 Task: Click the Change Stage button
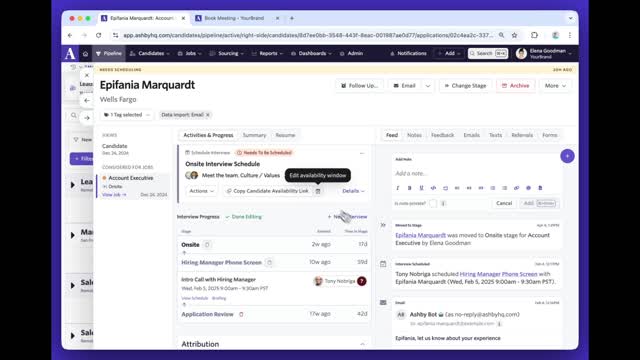(465, 86)
